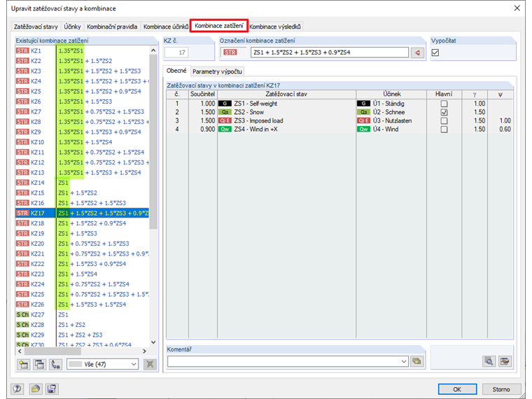This screenshot has height=399, width=532.
Task: Select combination KZ26 in the list
Action: point(82,304)
